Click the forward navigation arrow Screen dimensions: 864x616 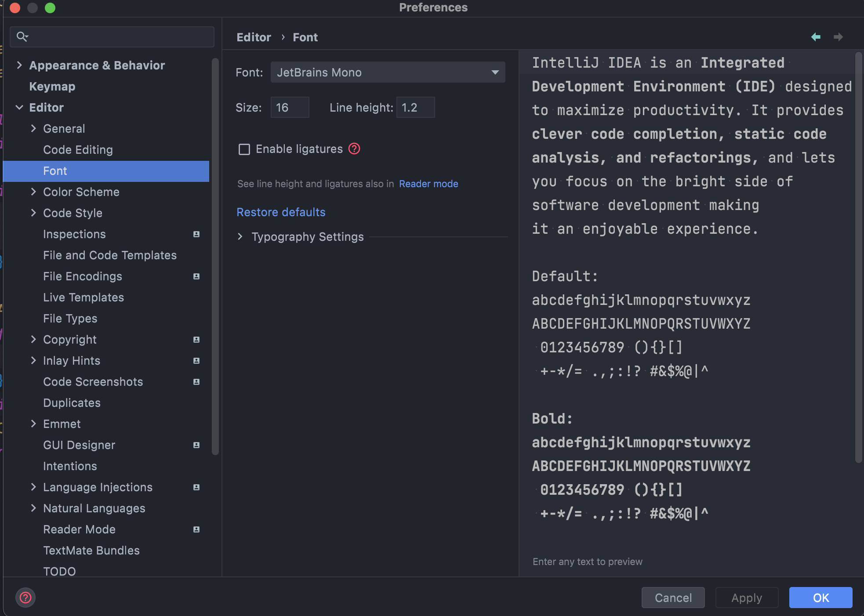click(x=838, y=37)
